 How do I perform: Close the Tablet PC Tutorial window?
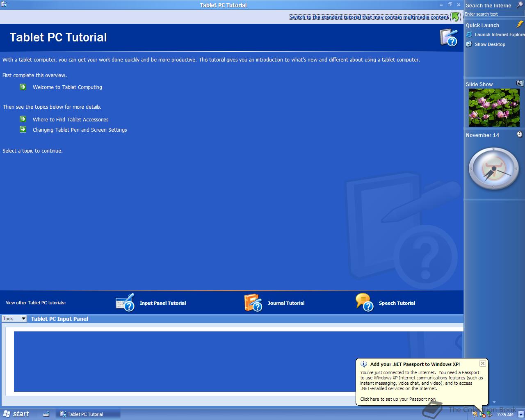459,5
